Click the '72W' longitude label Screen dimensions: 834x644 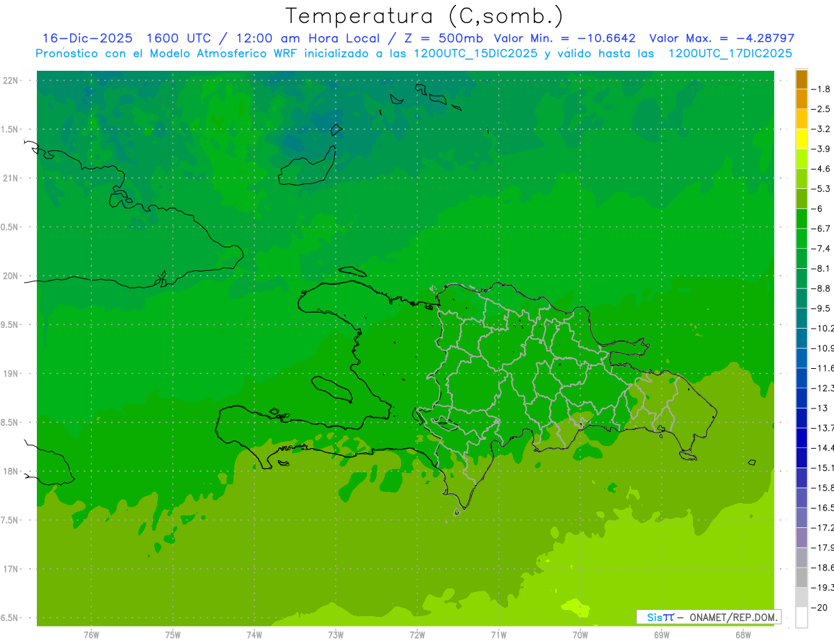417,635
